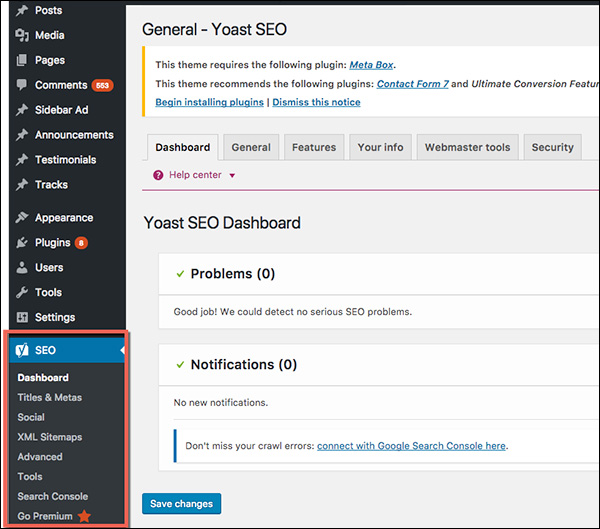
Task: Switch to the Security tab
Action: pos(552,147)
